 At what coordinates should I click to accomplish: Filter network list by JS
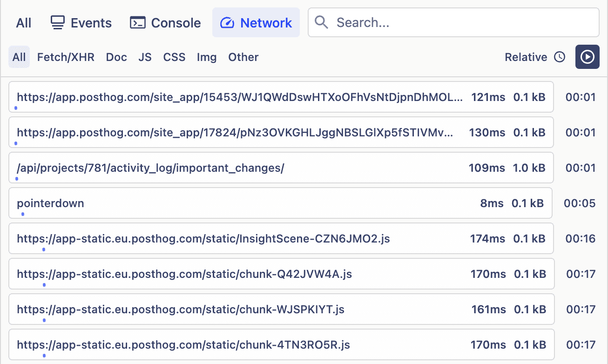point(145,57)
